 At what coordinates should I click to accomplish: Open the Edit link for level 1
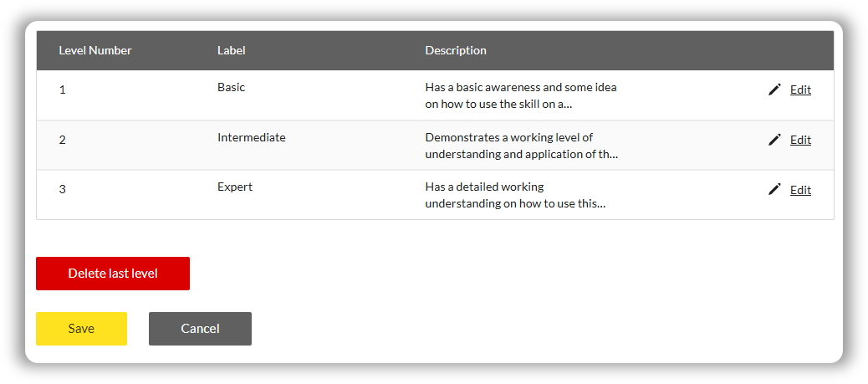800,90
